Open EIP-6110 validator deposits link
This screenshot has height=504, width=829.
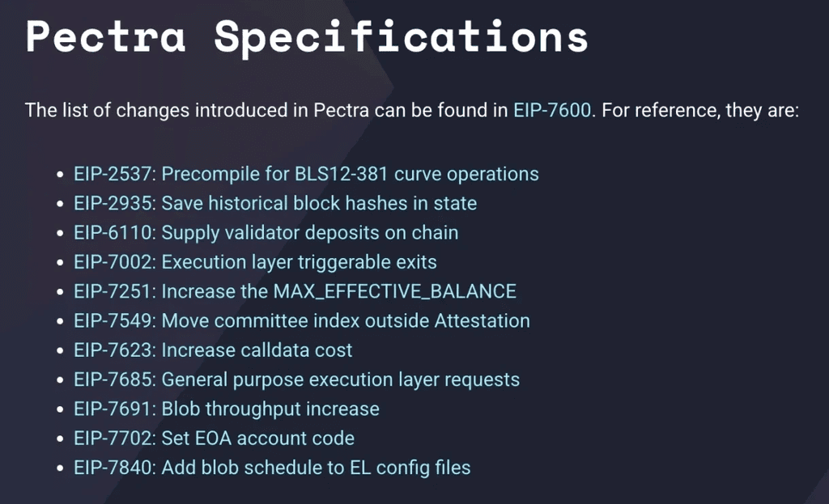pyautogui.click(x=266, y=233)
